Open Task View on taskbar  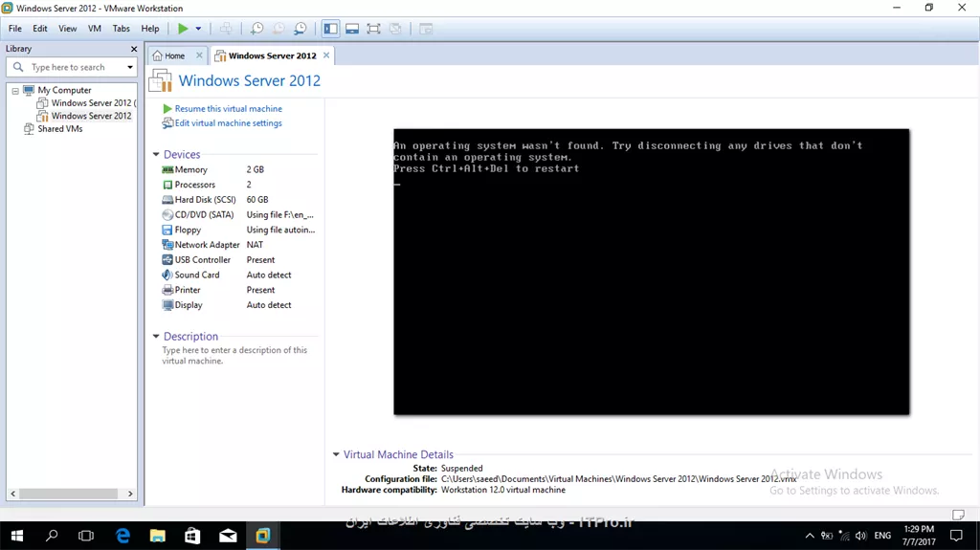(86, 536)
